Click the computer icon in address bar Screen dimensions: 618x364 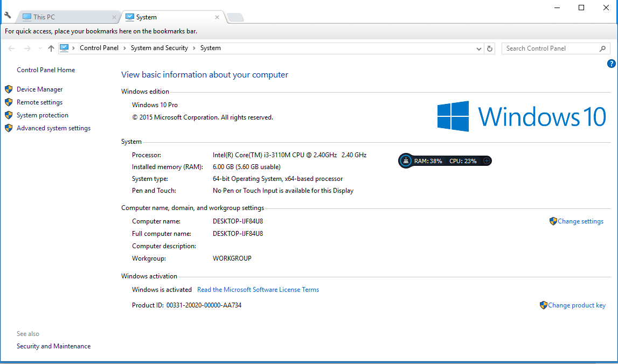(x=64, y=48)
